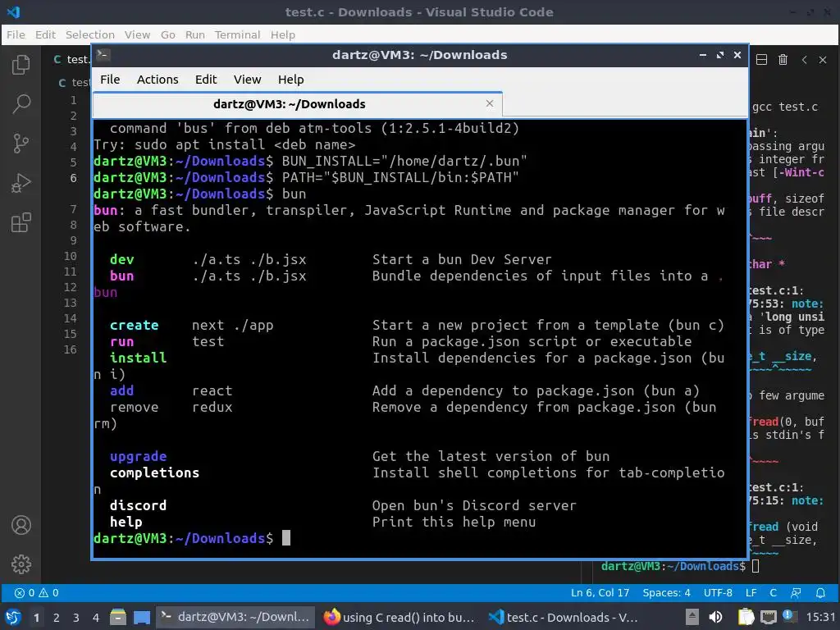The height and width of the screenshot is (630, 840).
Task: Click editor line number 6
Action: 73,178
